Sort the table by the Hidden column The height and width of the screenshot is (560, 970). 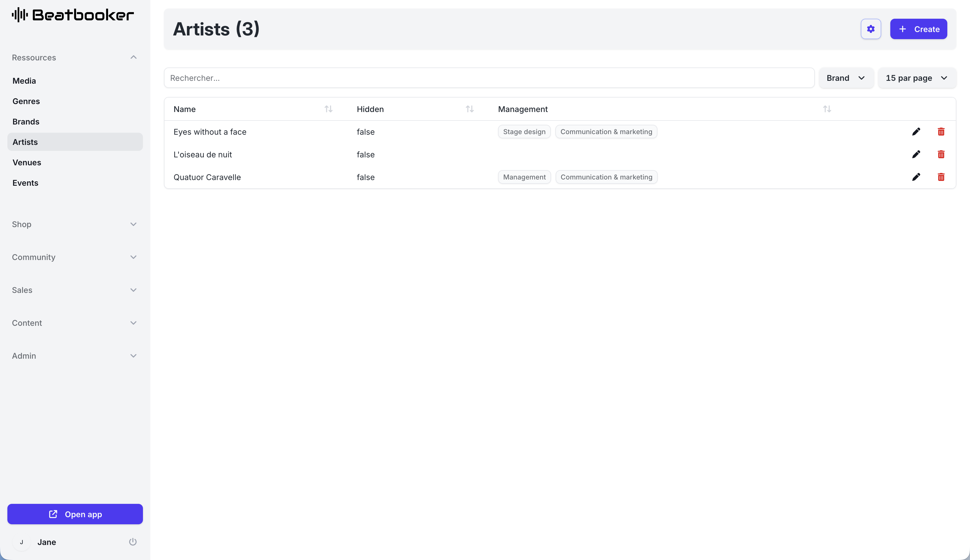coord(469,109)
